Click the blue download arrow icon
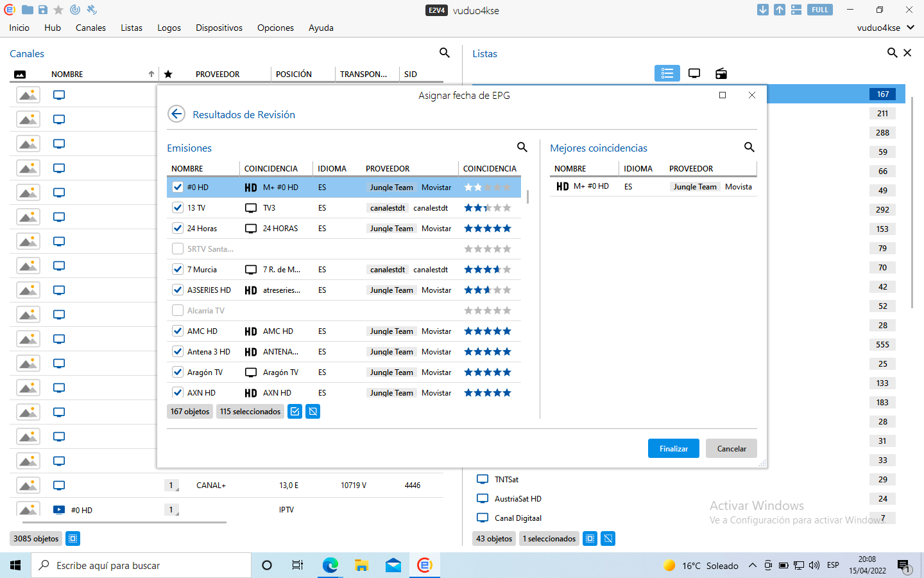The height and width of the screenshot is (578, 924). coord(763,10)
